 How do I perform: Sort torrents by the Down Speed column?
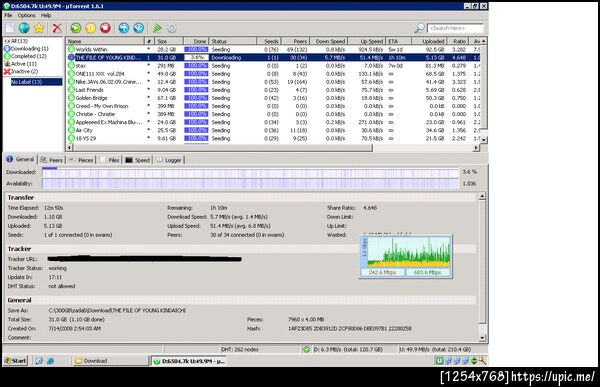point(328,41)
